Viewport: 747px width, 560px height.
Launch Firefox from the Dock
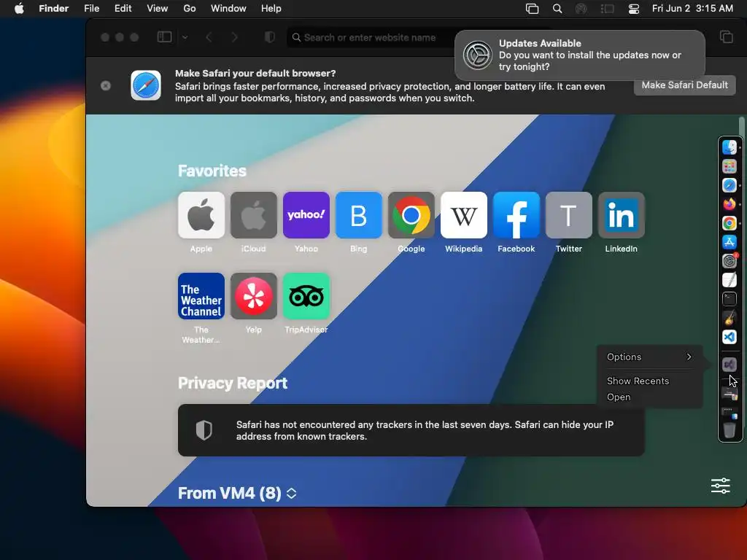729,204
